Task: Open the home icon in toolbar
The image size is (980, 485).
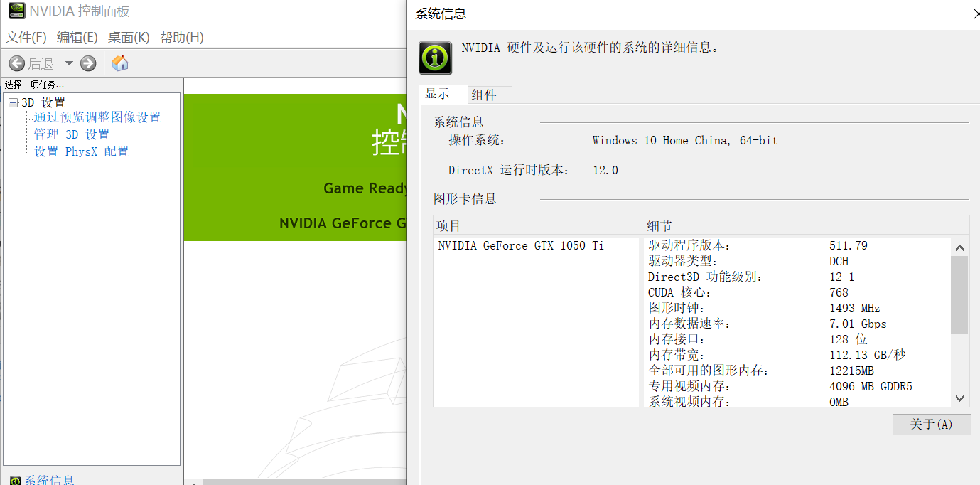Action: coord(120,63)
